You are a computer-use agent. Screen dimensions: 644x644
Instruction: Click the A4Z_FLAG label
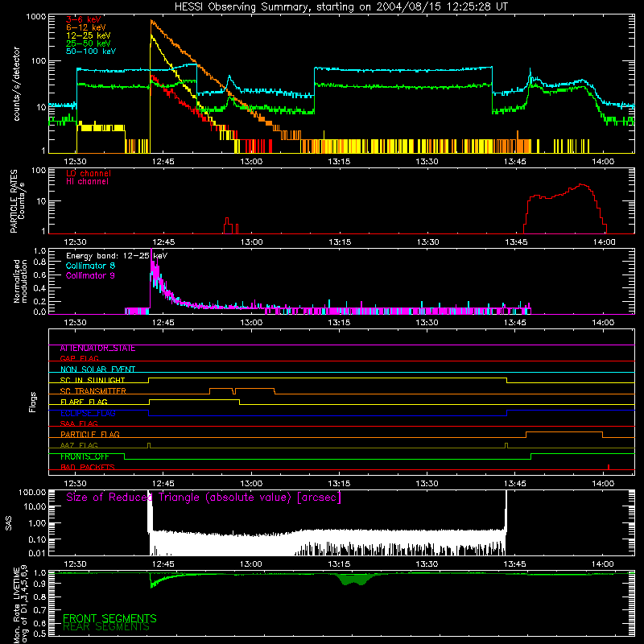tap(79, 445)
